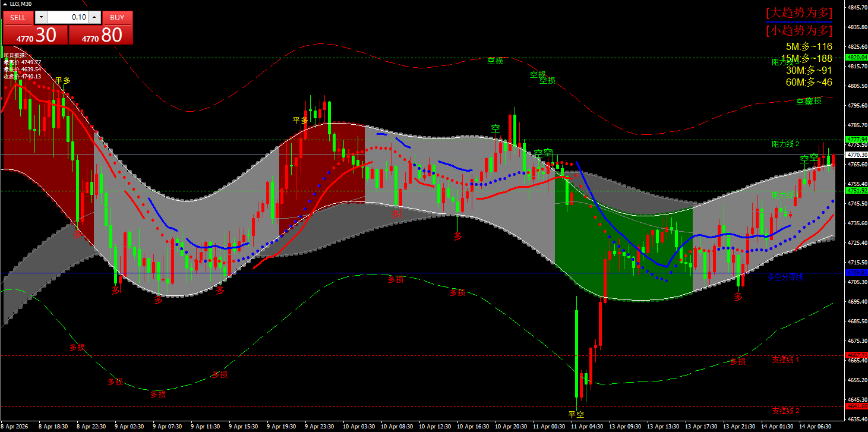The image size is (868, 432).
Task: Click the 60M:多~46 indicator text
Action: tap(809, 82)
